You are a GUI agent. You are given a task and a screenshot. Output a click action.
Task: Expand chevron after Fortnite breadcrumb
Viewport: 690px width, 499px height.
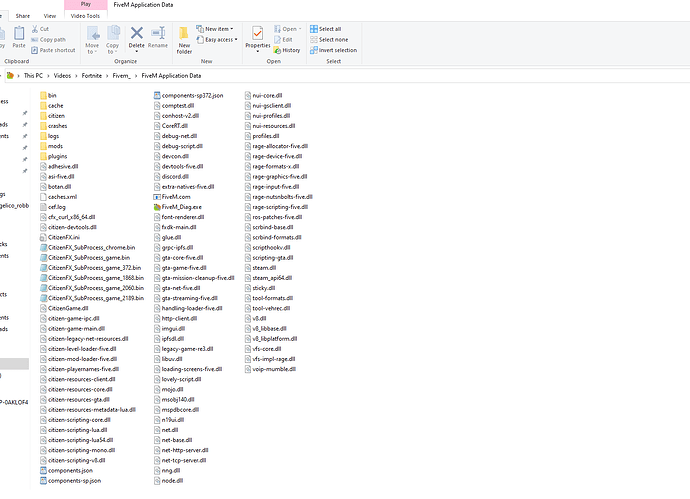[x=107, y=76]
